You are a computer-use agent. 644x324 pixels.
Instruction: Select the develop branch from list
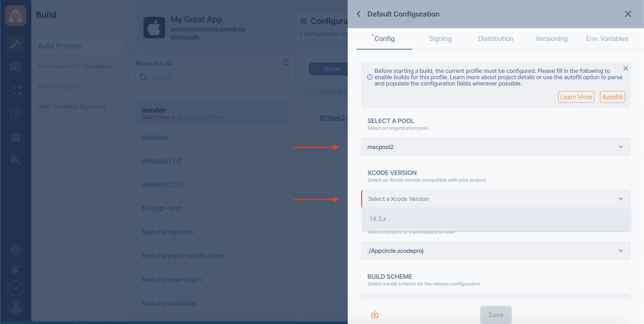(154, 136)
